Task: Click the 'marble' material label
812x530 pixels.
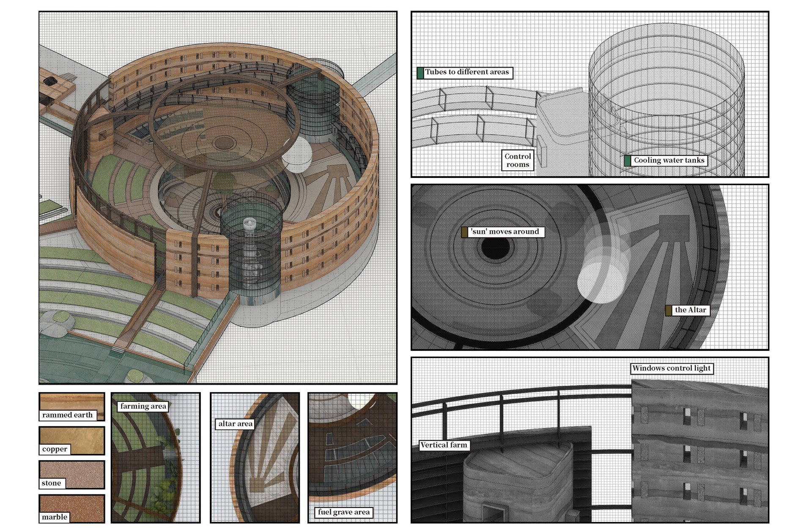Action: tap(55, 517)
